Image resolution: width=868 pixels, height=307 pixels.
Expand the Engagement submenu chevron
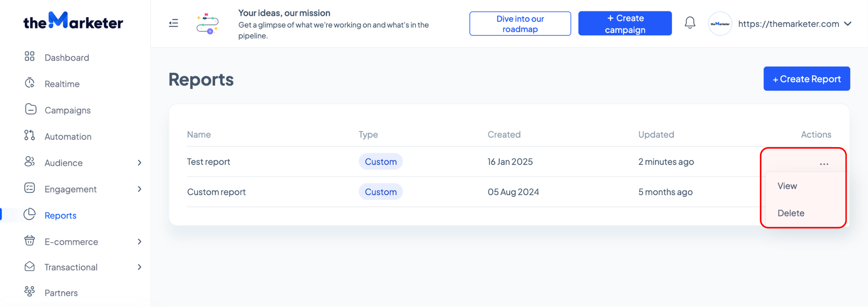(x=140, y=189)
